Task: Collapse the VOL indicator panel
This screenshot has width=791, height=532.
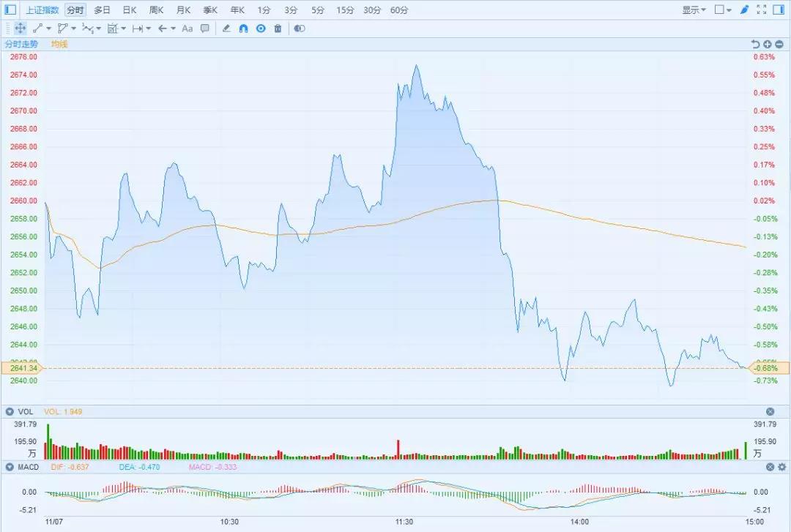Action: point(9,411)
